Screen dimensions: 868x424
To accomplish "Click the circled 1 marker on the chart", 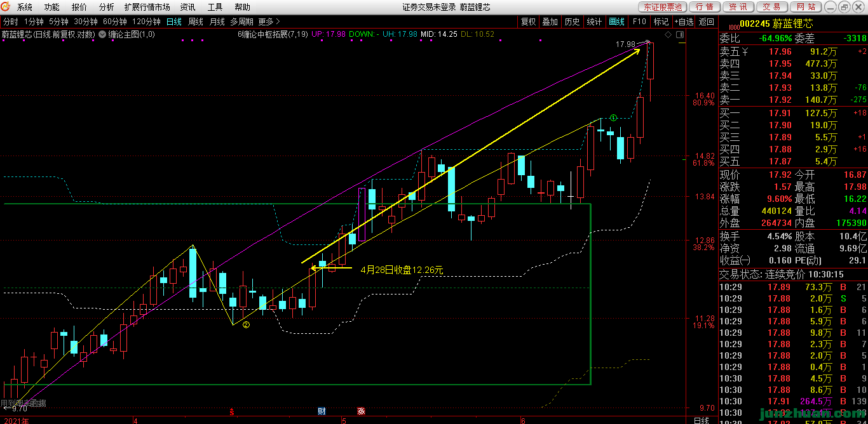I will tap(613, 118).
